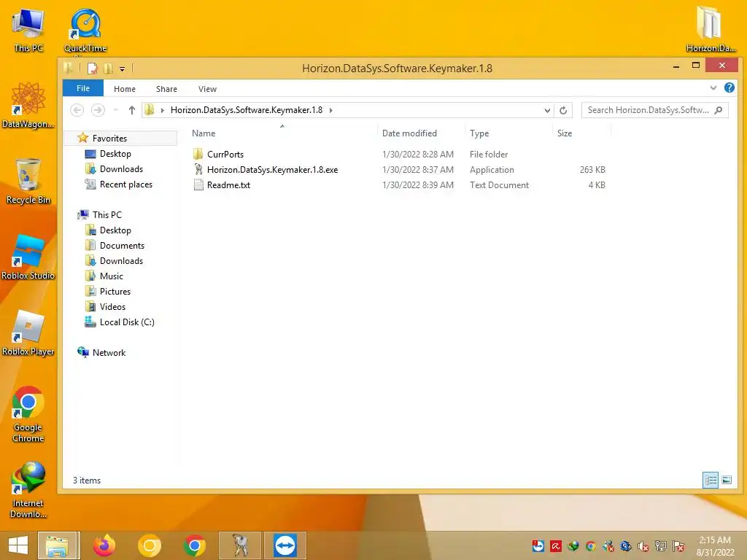Open Videos folder in navigation pane

(112, 307)
